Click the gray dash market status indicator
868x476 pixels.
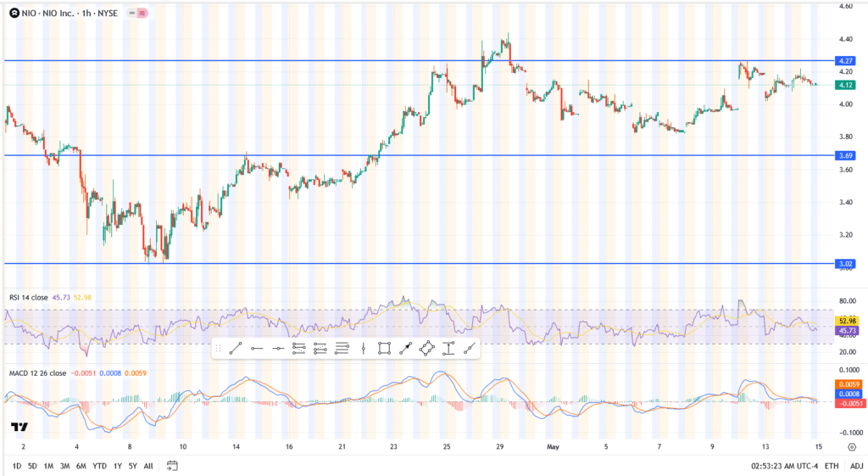coord(131,13)
